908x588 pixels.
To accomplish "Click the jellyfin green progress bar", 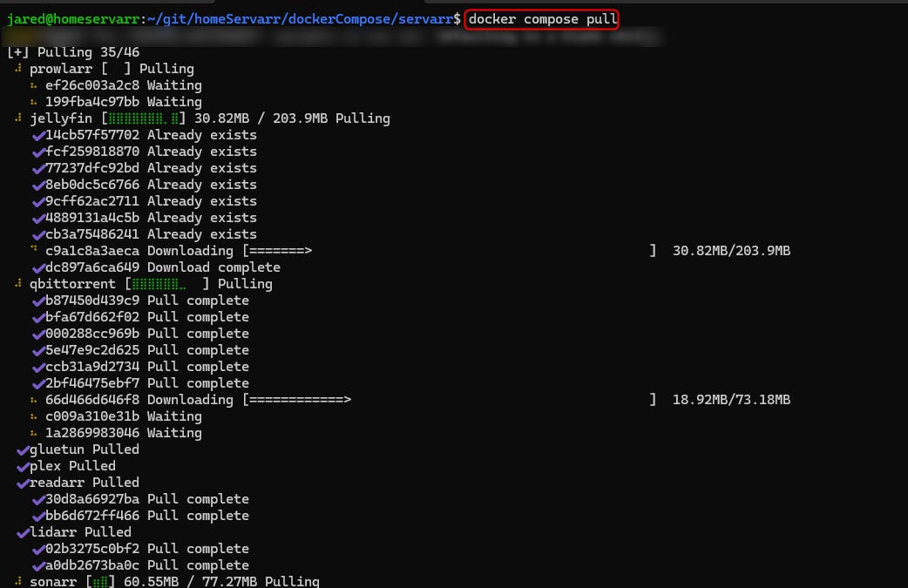I will (144, 118).
